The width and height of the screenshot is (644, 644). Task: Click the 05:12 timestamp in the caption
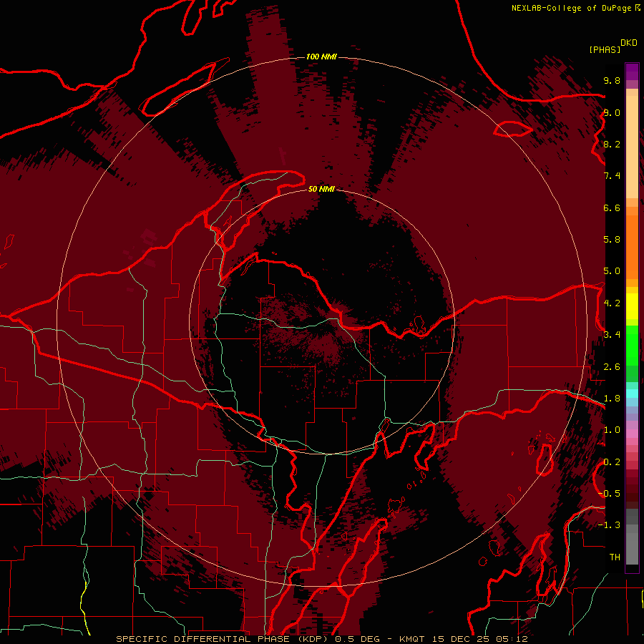coord(512,639)
